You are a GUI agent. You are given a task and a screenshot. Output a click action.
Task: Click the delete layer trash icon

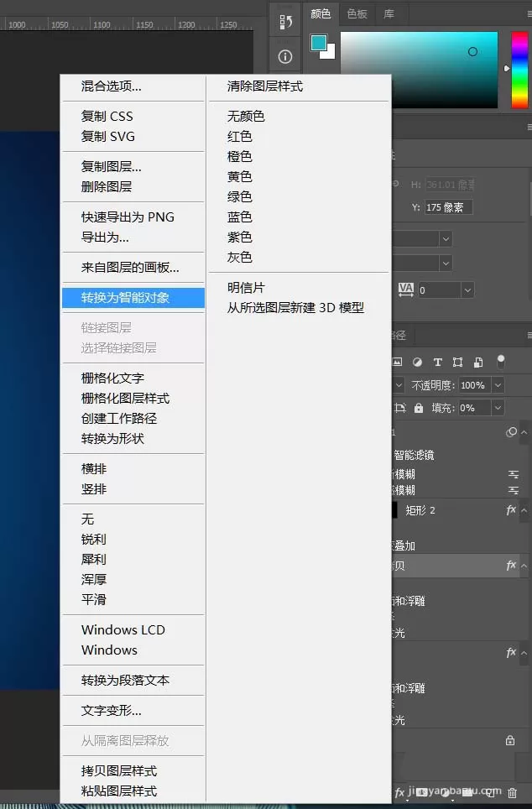512,792
